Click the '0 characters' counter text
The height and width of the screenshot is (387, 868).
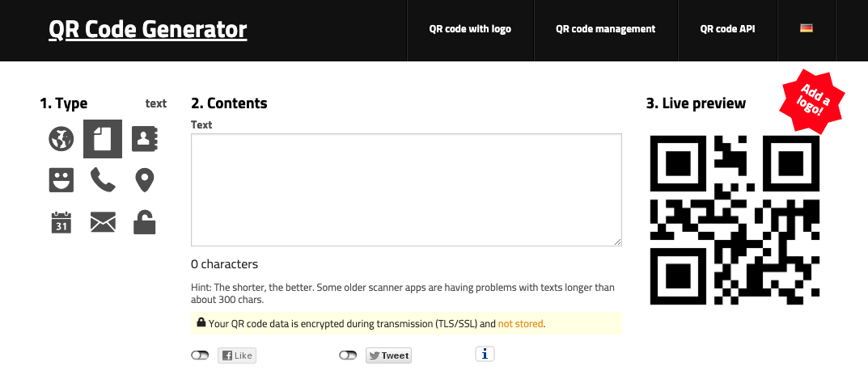[x=224, y=264]
